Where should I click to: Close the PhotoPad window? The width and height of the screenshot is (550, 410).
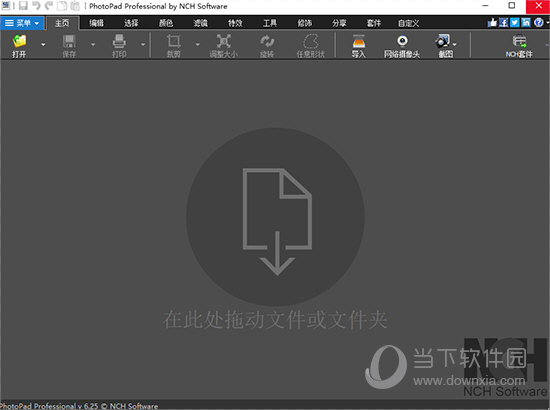click(x=538, y=6)
